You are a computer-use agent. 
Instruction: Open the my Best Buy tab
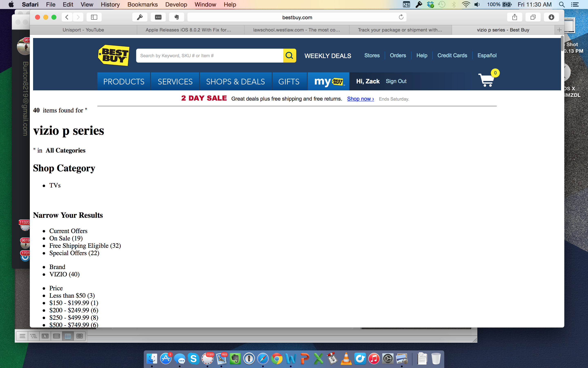click(329, 81)
